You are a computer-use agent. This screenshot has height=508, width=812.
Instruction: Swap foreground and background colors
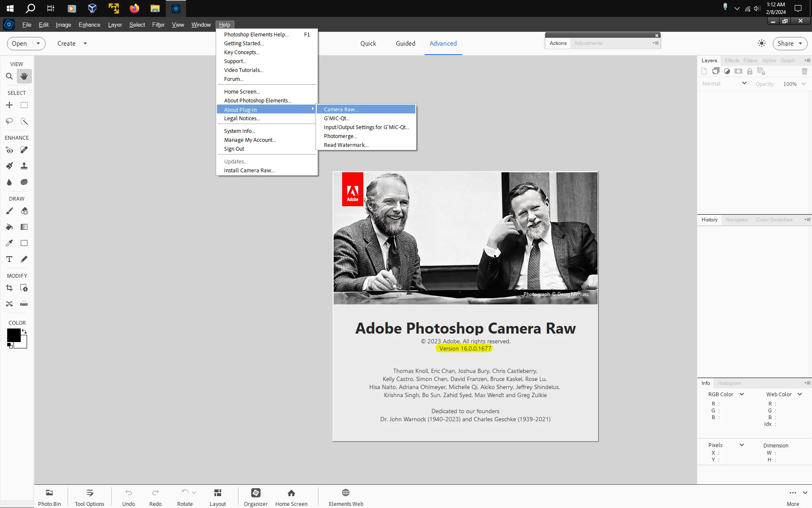point(25,331)
